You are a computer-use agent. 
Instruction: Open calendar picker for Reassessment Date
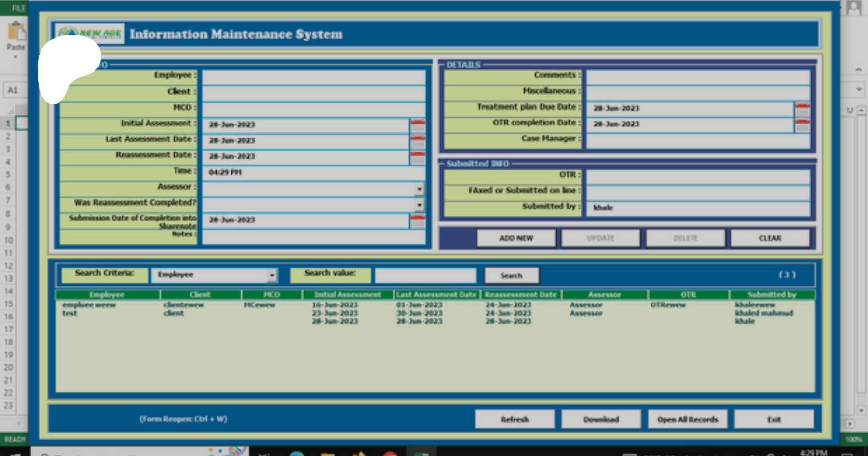418,157
